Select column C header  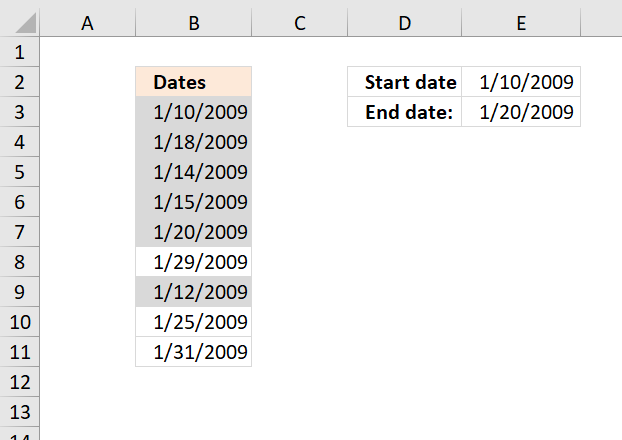(x=299, y=23)
